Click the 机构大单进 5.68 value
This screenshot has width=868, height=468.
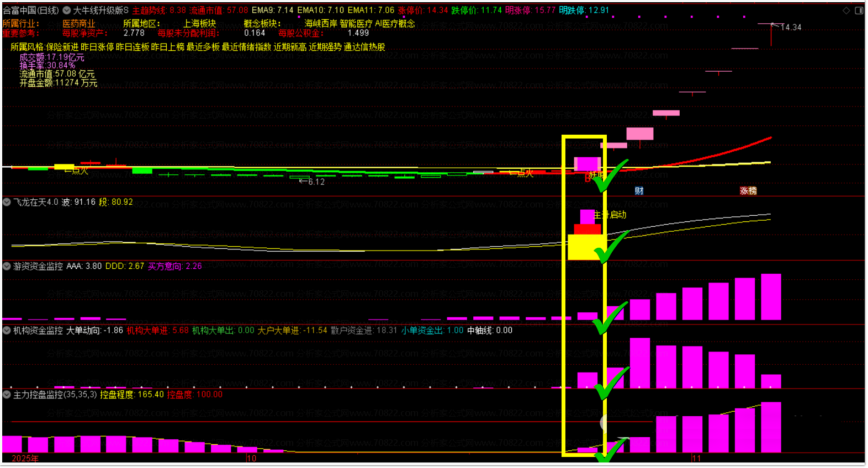[x=158, y=330]
